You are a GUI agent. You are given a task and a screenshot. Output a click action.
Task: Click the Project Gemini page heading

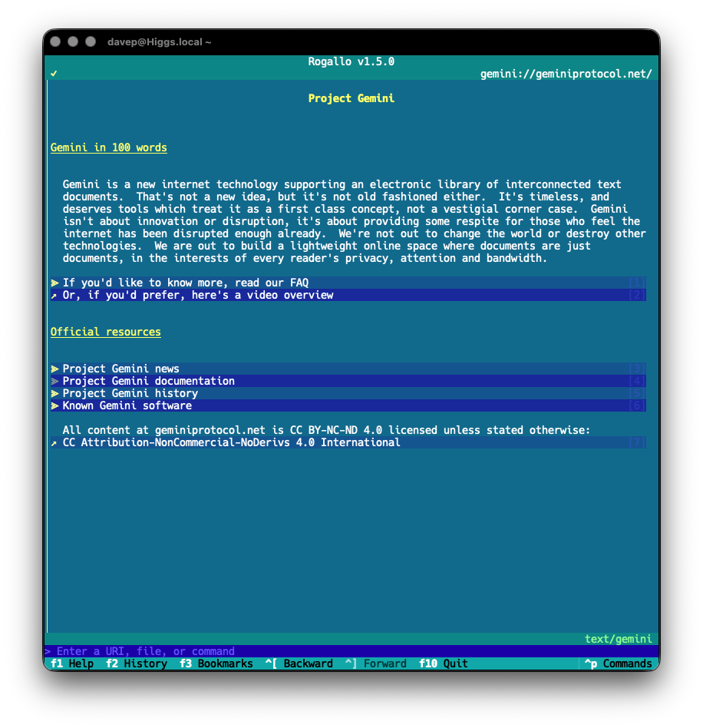[x=351, y=98]
